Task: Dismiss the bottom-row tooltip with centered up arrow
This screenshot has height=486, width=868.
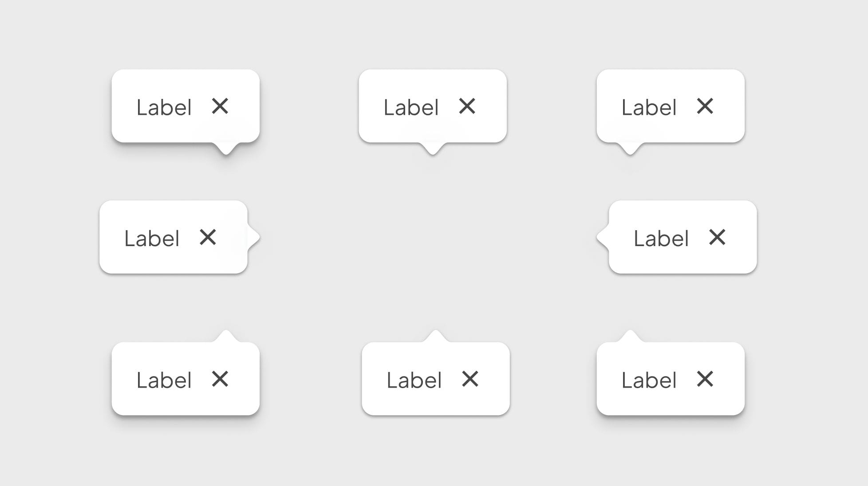Action: click(470, 379)
